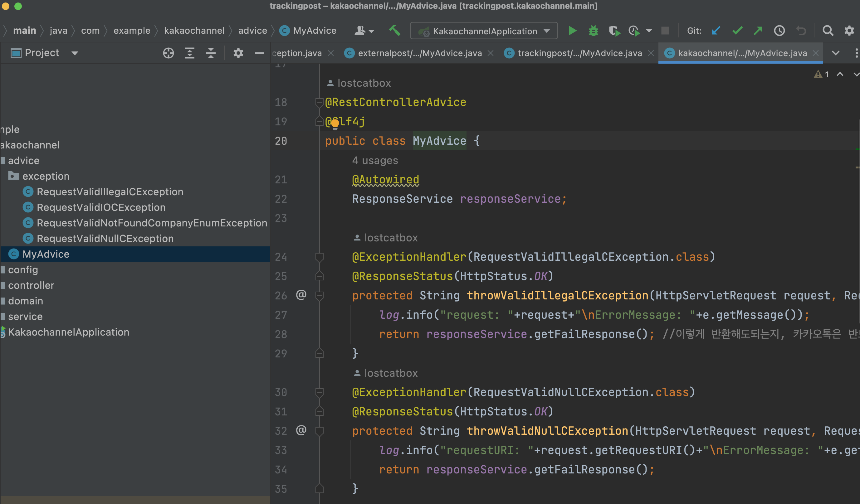Click the '4 usages' inlay hint
This screenshot has width=860, height=504.
coord(375,161)
